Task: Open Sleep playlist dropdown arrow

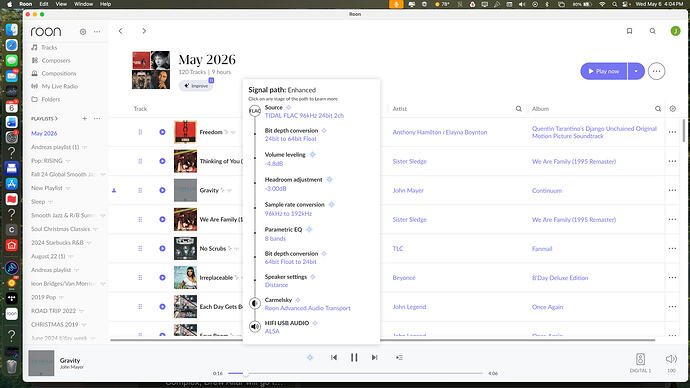Action: click(50, 202)
